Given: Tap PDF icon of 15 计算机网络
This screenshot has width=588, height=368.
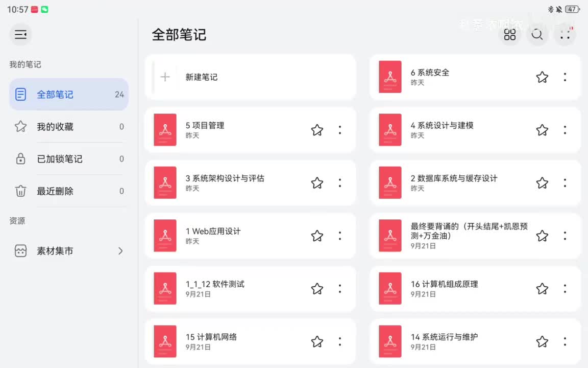Looking at the screenshot, I should coord(165,342).
